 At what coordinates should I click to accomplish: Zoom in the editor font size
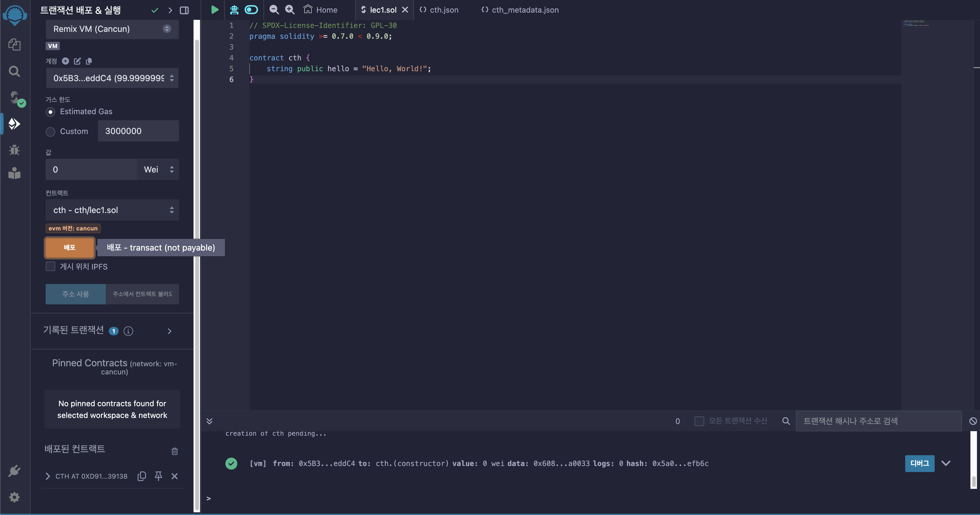click(x=290, y=10)
